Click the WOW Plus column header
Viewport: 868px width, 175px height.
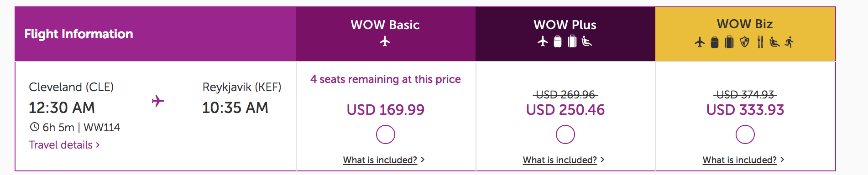[x=565, y=34]
